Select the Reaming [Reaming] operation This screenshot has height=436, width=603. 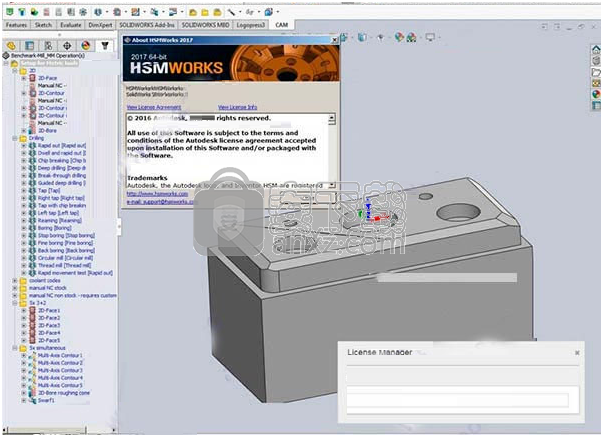click(60, 221)
